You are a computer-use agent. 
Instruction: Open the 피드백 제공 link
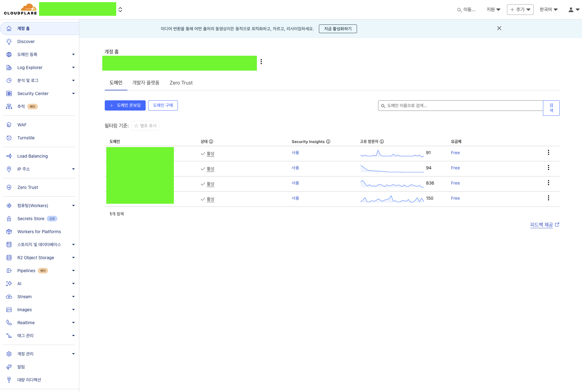pos(545,225)
